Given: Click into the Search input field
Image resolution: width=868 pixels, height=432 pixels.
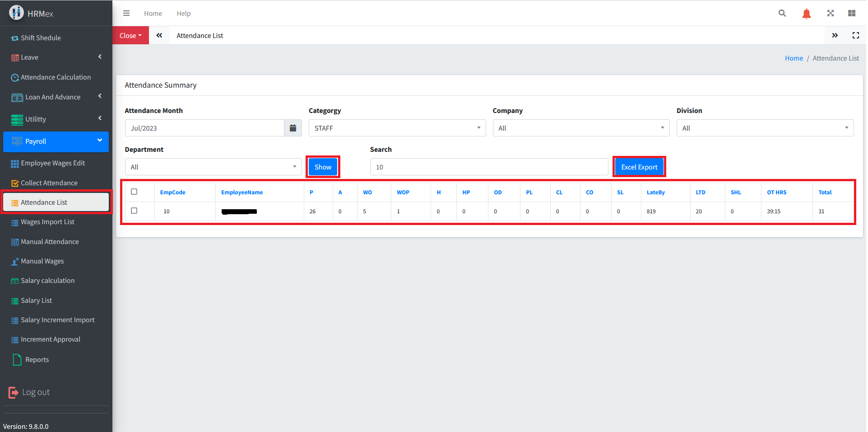Looking at the screenshot, I should (x=488, y=167).
